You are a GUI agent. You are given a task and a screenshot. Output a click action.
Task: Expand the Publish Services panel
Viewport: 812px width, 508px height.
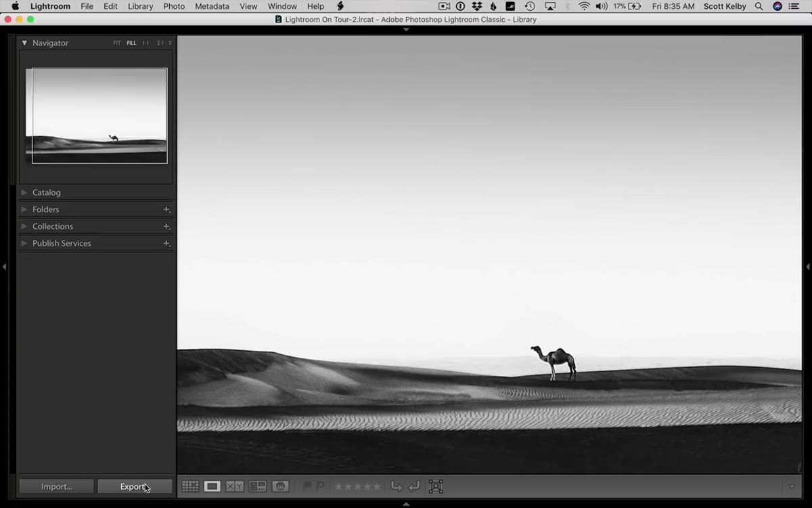[24, 243]
